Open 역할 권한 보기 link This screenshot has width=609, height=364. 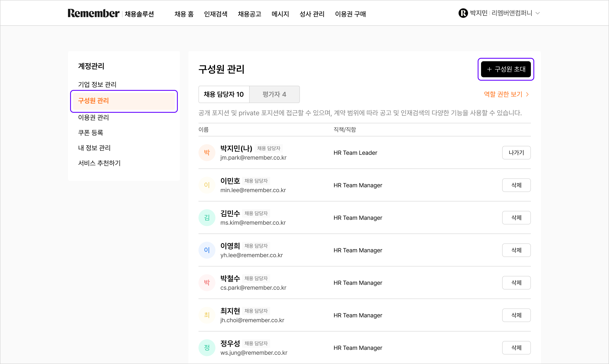click(x=506, y=94)
